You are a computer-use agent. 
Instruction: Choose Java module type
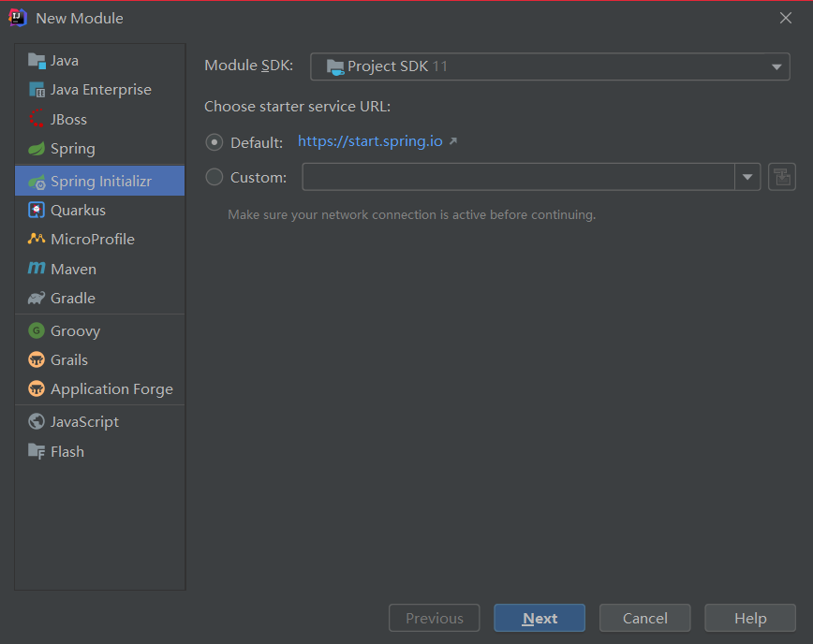[x=99, y=61]
